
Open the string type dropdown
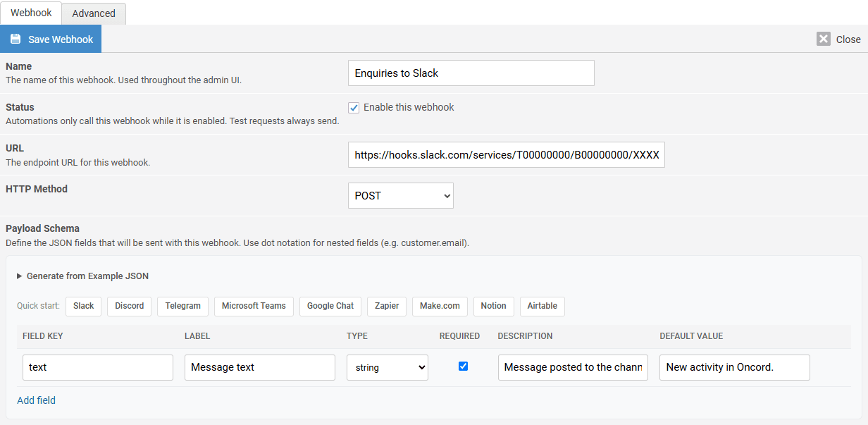[x=387, y=367]
